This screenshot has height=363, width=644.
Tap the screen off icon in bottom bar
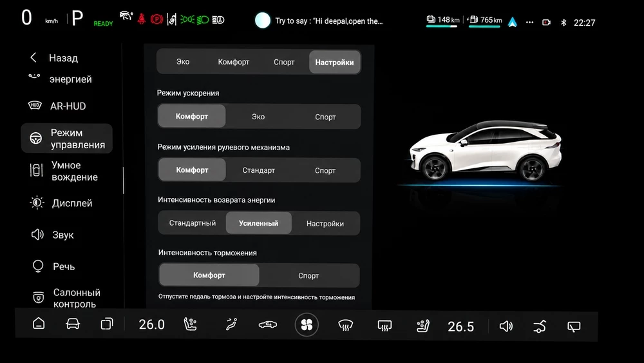[574, 326]
